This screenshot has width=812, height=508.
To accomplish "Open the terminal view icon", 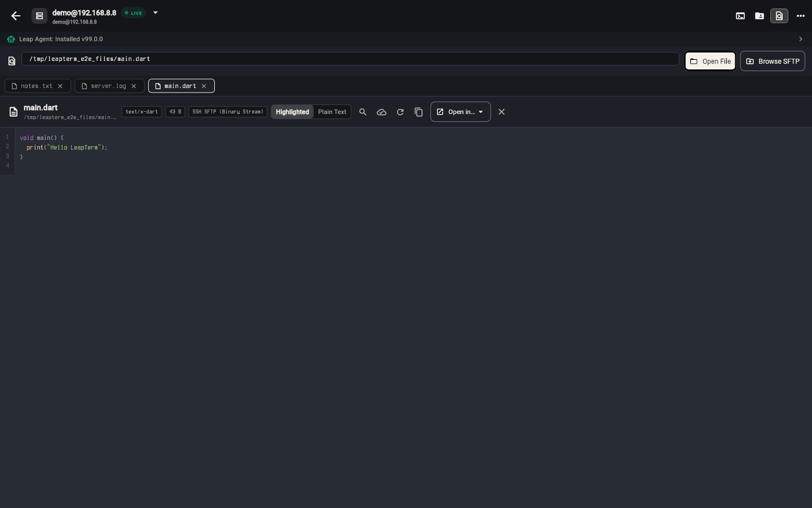I will [x=740, y=16].
